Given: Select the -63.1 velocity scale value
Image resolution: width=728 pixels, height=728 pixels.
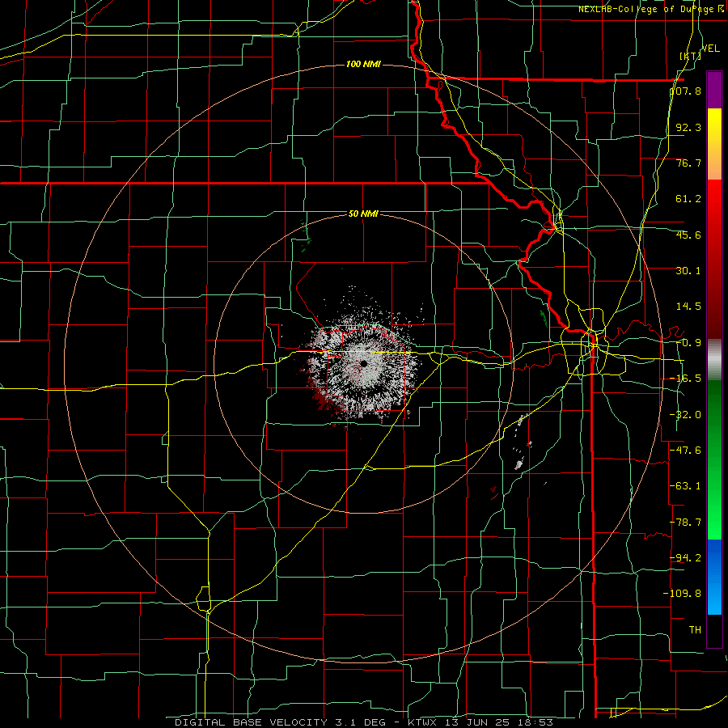Looking at the screenshot, I should [685, 486].
